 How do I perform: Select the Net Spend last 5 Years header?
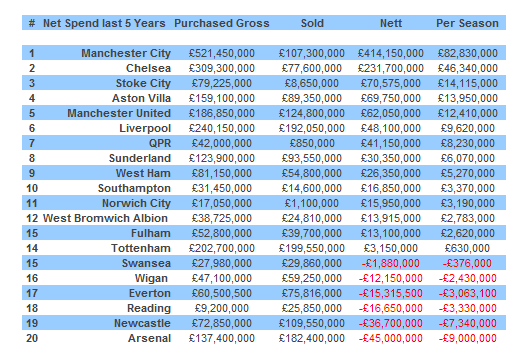(x=104, y=23)
